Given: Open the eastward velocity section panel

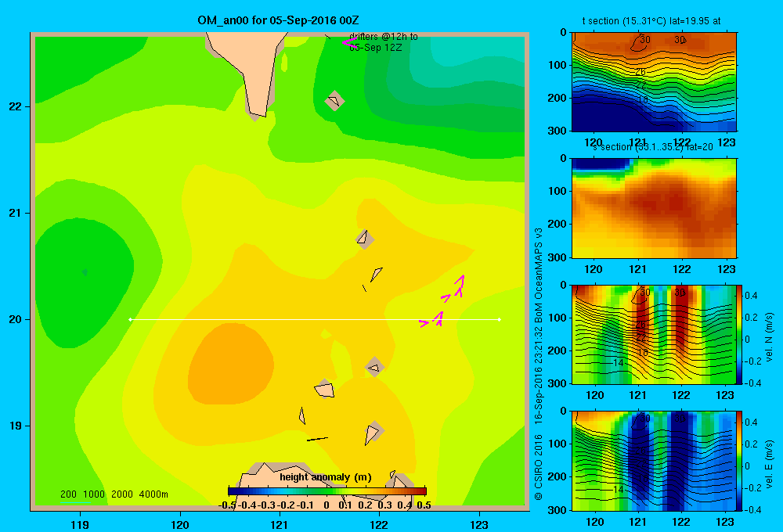Looking at the screenshot, I should (x=654, y=460).
